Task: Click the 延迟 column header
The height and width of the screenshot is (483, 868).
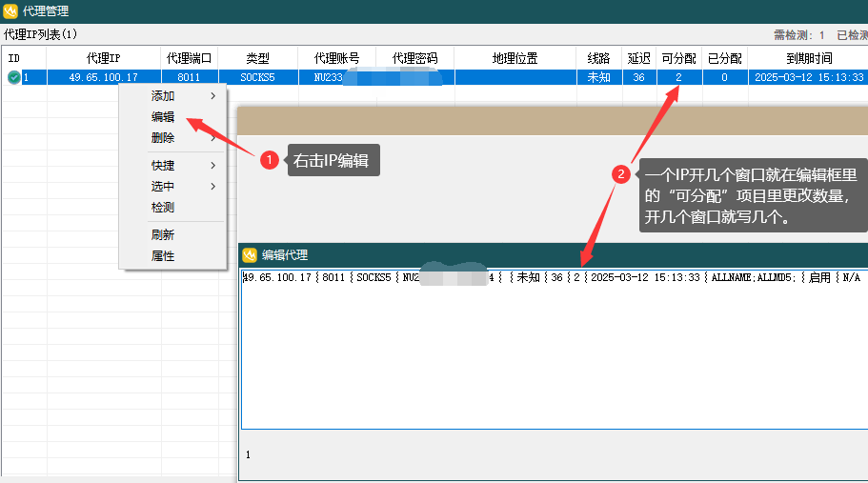Action: (x=638, y=58)
